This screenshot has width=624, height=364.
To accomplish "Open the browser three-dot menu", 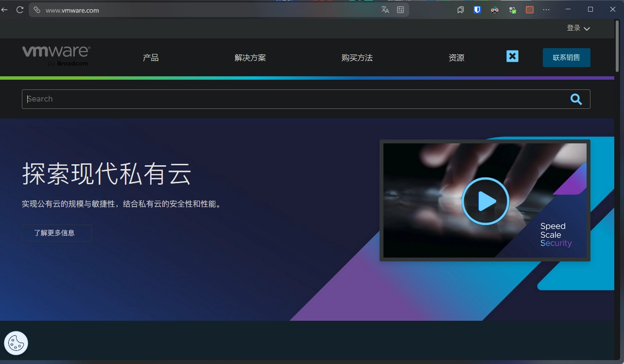I will 546,10.
